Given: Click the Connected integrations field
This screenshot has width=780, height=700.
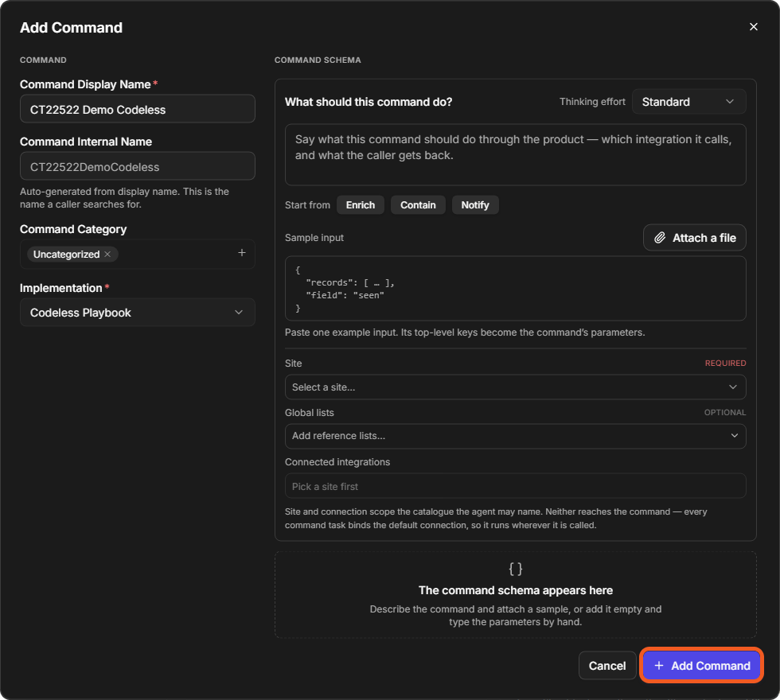Looking at the screenshot, I should (516, 486).
